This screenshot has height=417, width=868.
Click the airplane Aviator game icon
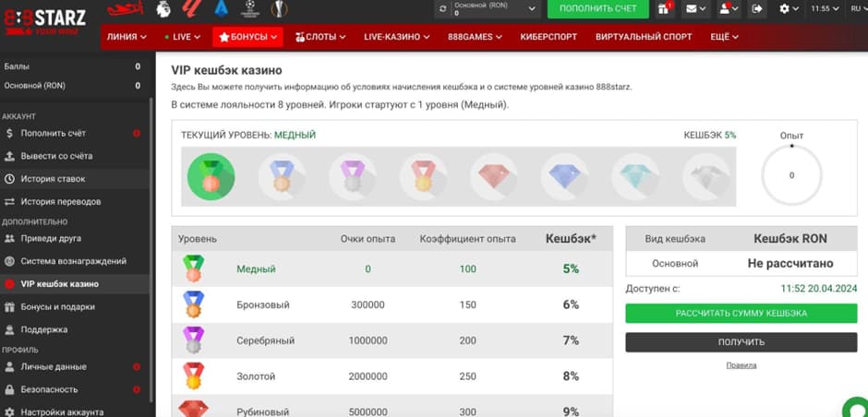pos(127,9)
